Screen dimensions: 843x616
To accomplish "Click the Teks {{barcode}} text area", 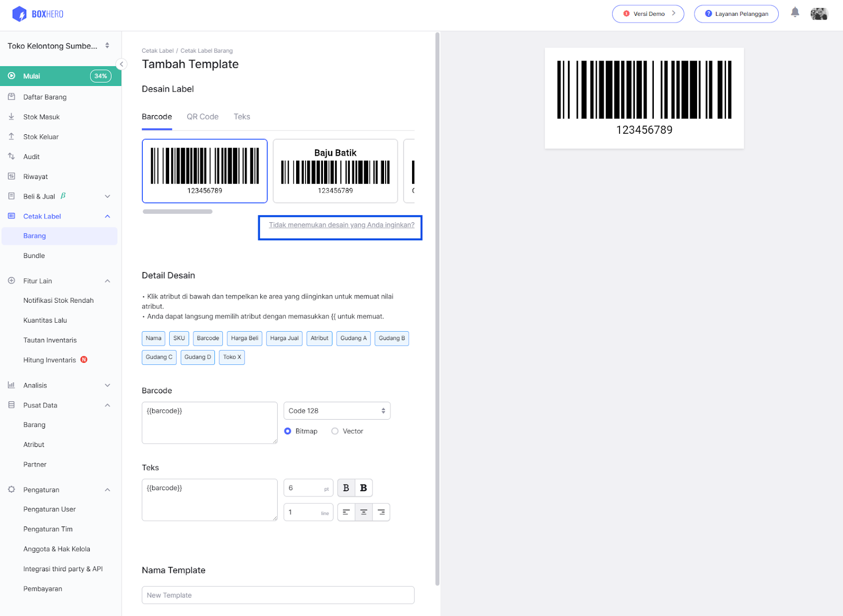I will 210,500.
